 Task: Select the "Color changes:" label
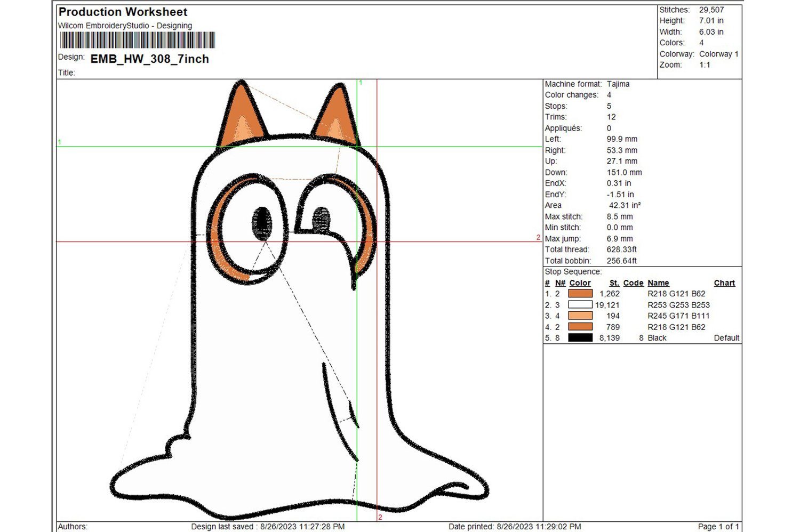(572, 95)
